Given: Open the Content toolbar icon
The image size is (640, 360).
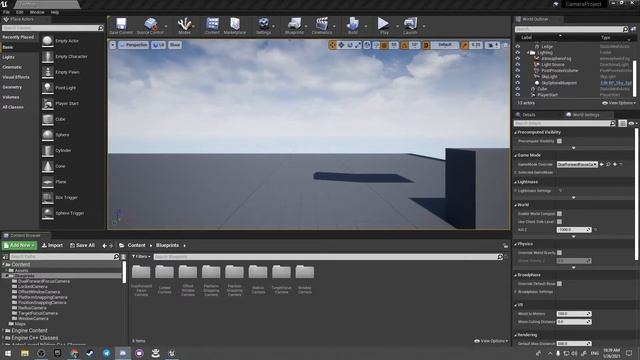Looking at the screenshot, I should (x=212, y=25).
